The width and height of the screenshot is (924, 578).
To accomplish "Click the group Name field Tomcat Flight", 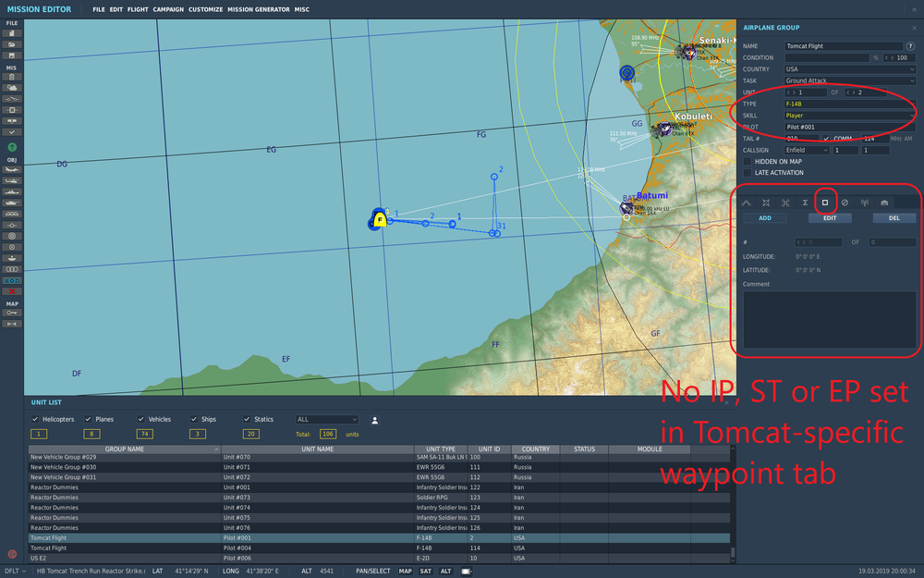I will pos(844,46).
